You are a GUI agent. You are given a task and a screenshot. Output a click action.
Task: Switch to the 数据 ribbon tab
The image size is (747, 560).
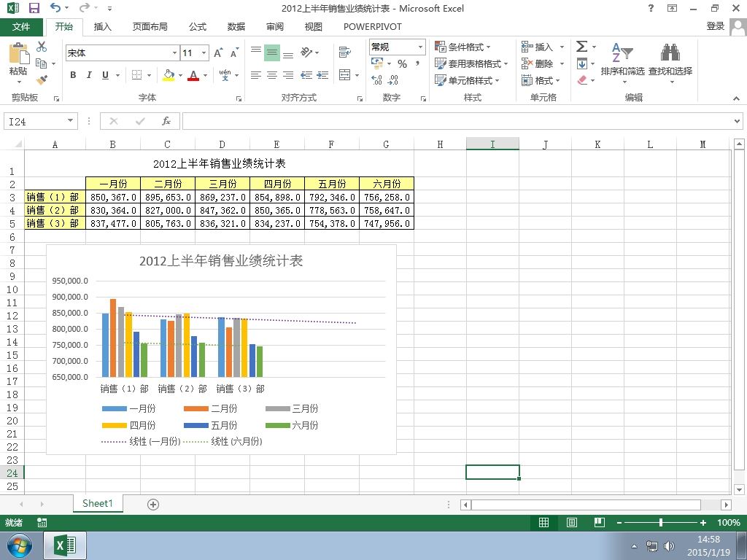point(236,26)
